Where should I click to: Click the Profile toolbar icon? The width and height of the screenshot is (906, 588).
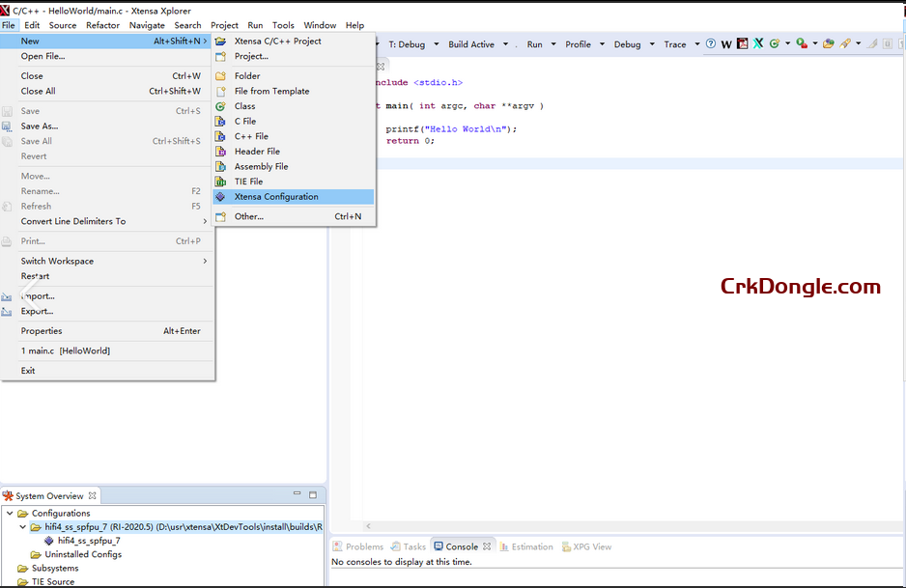click(x=578, y=44)
